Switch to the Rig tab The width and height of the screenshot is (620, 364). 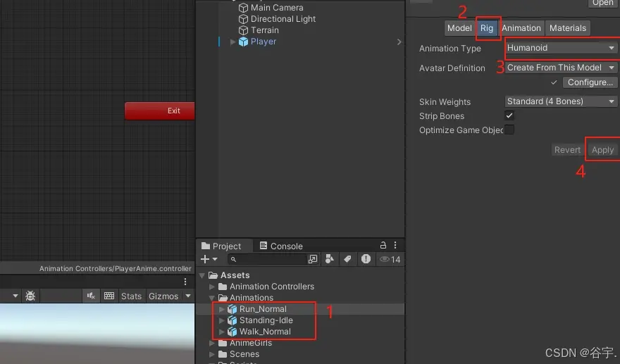tap(487, 28)
